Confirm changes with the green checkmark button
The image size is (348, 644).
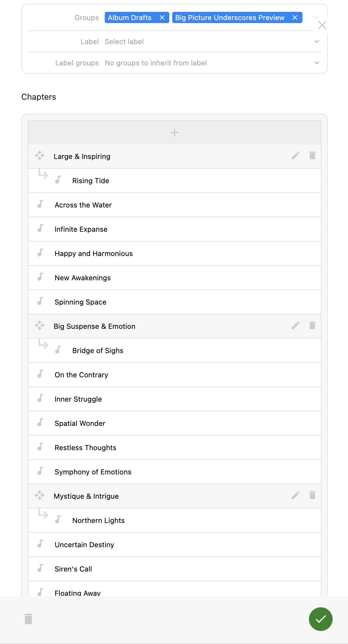point(321,619)
